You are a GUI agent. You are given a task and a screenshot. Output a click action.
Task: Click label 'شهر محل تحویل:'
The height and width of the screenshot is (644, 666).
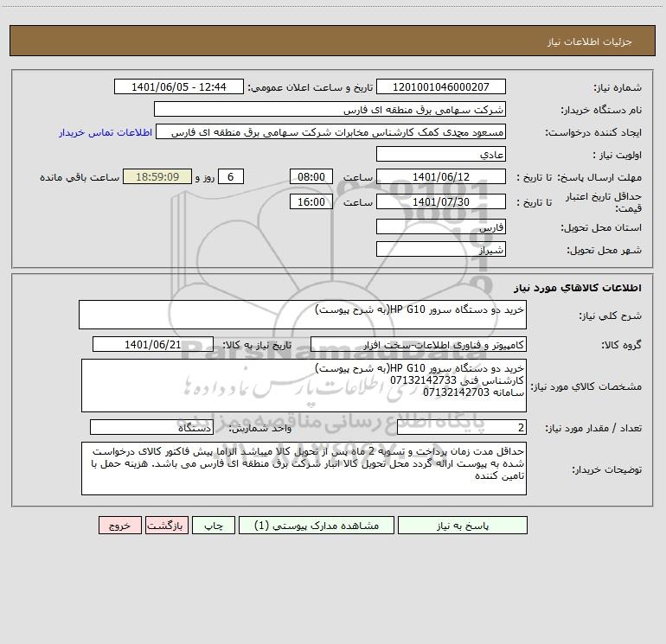coord(604,251)
